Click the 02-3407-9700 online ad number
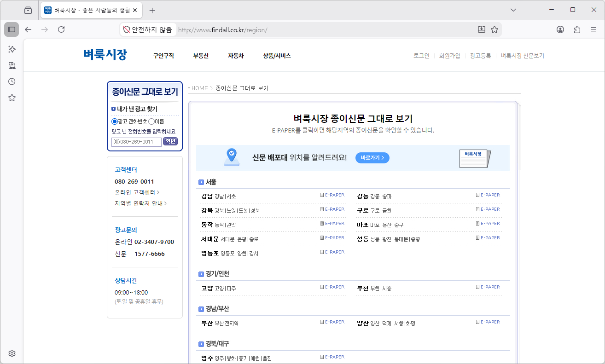Viewport: 605px width, 364px height. (154, 242)
